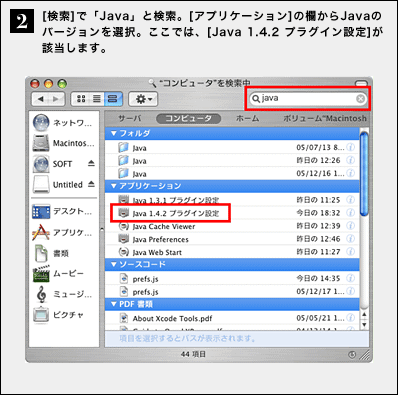Select the サーバ search scope tab

(130, 118)
